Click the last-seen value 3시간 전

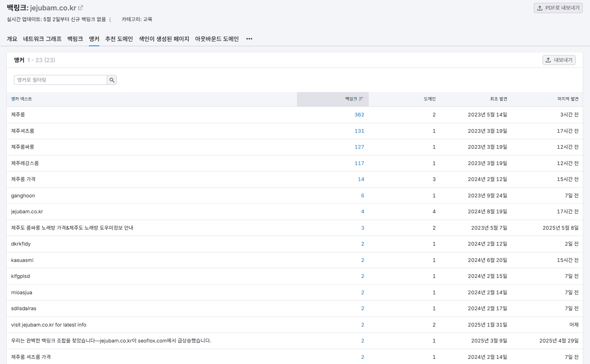pyautogui.click(x=569, y=115)
